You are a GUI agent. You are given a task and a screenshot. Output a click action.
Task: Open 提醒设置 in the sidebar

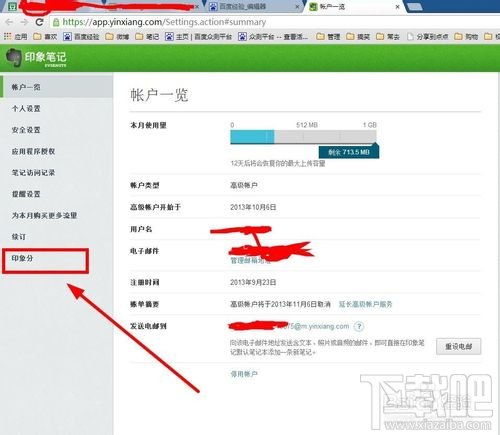tap(26, 194)
